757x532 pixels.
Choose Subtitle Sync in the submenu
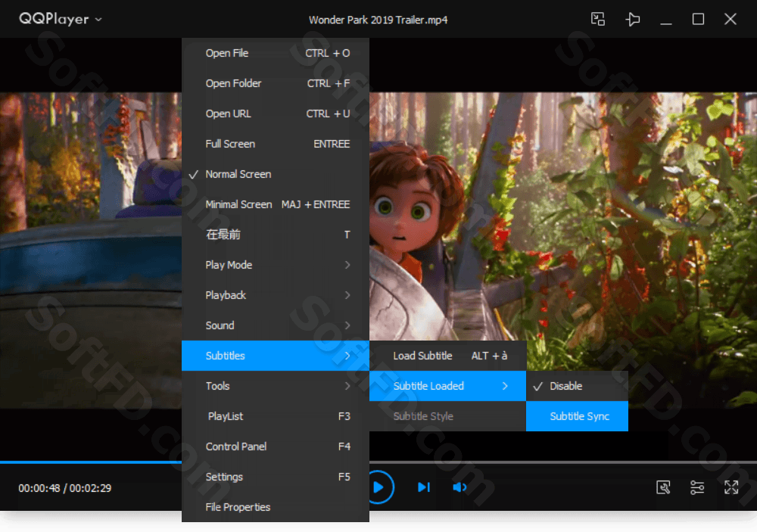tap(577, 416)
